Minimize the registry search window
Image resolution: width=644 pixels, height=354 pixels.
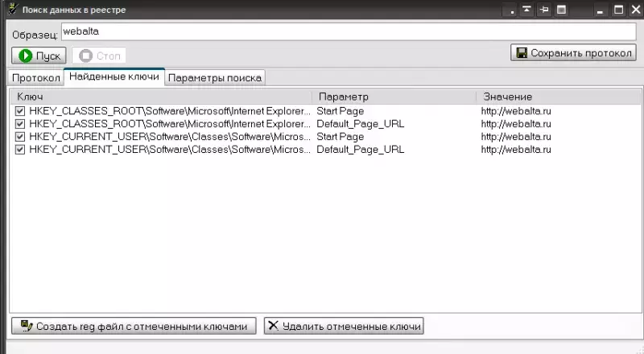pos(600,10)
